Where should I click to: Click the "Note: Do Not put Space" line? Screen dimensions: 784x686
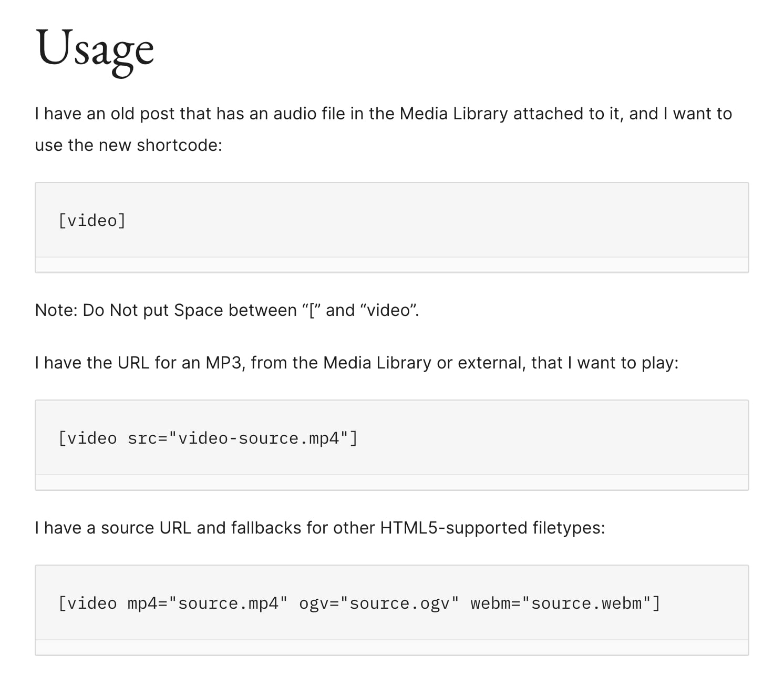pos(226,310)
